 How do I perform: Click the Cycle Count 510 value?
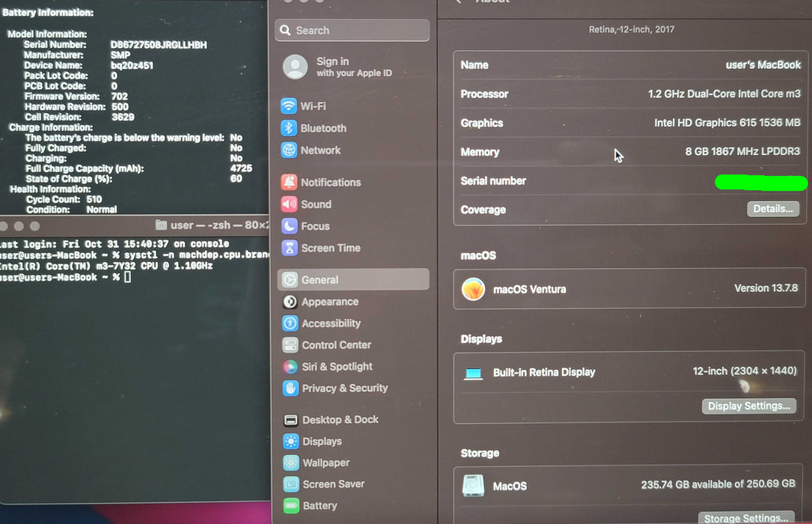[x=94, y=199]
